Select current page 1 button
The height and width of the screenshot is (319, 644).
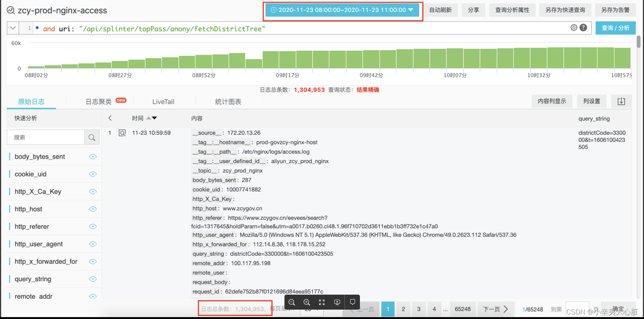388,309
